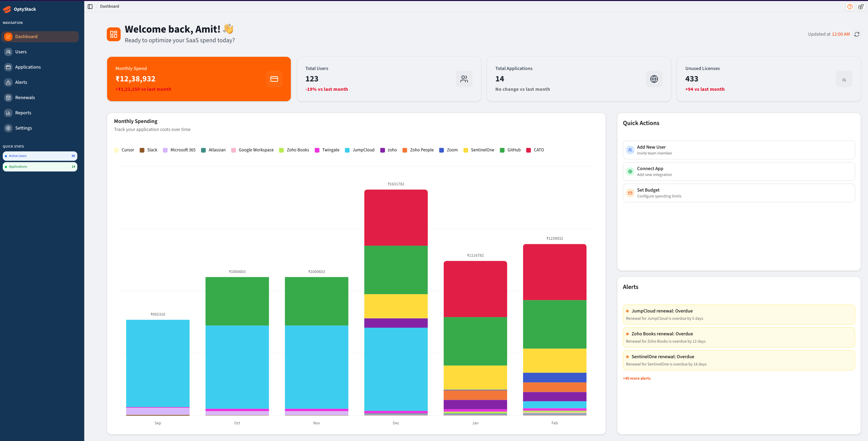Screen dimensions: 868x441
Task: Click the top-right apps grid icon
Action: tap(861, 7)
